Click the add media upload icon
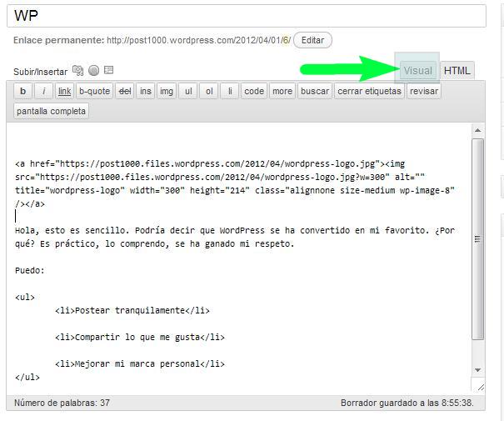504x421 pixels. (x=78, y=71)
